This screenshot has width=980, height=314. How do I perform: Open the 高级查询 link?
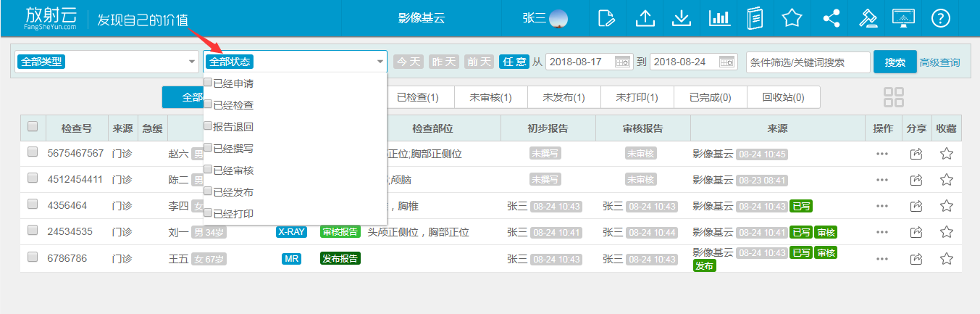939,62
